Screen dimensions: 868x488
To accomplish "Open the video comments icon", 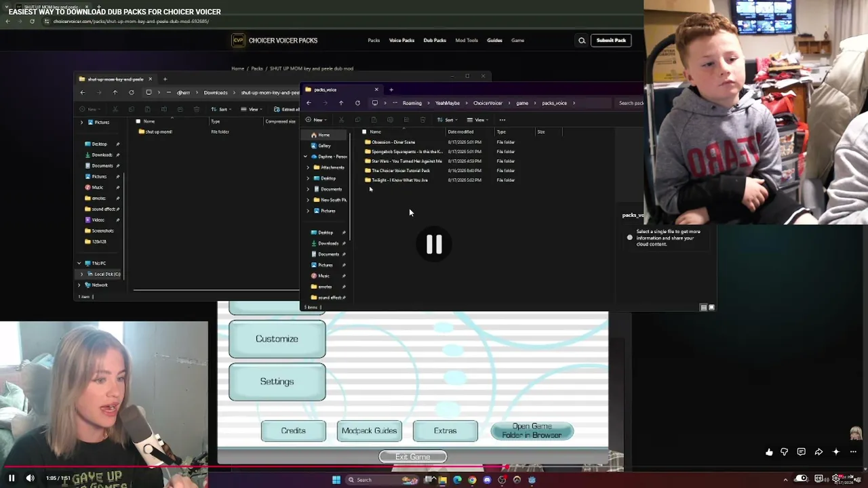I will tap(802, 452).
